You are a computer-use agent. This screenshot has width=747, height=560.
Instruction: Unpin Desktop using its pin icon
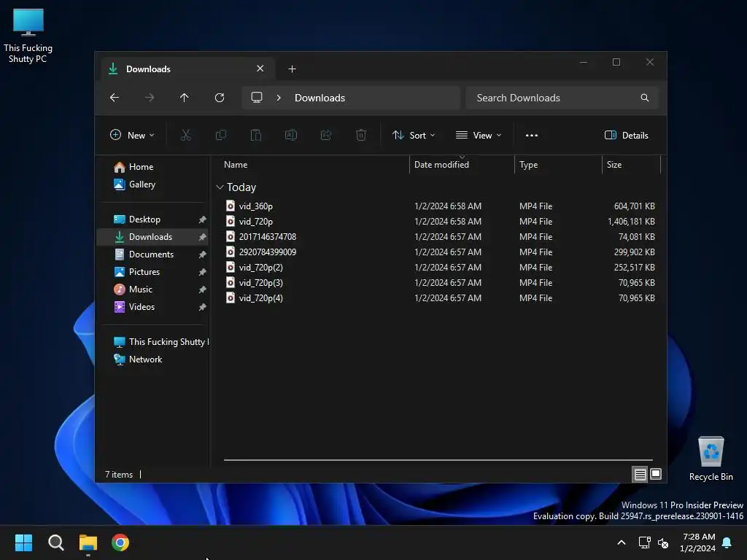click(x=203, y=219)
